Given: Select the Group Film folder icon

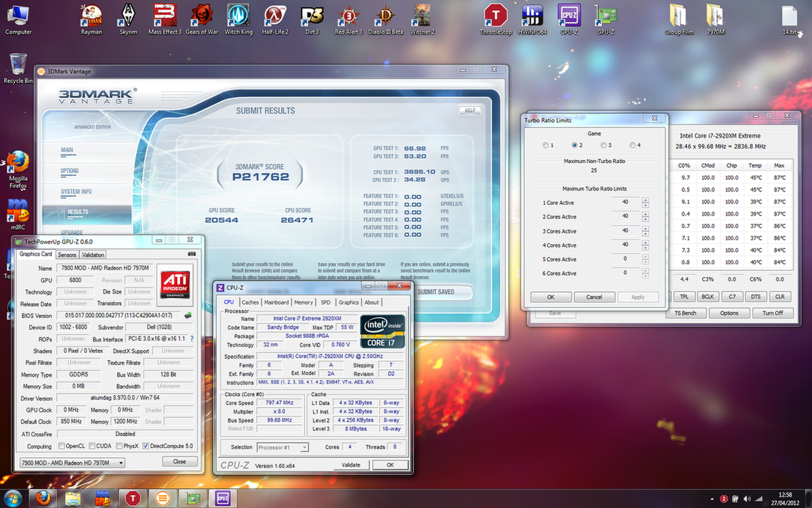Looking at the screenshot, I should click(679, 19).
